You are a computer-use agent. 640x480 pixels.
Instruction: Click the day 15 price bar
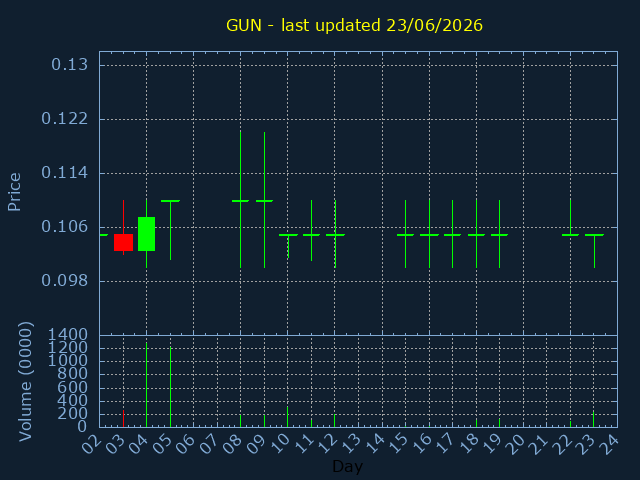pyautogui.click(x=405, y=234)
